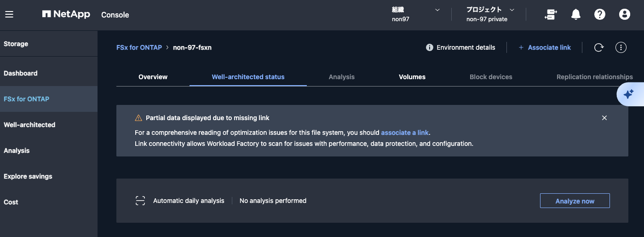Open the Replication relationships tab
644x237 pixels.
[x=594, y=77]
